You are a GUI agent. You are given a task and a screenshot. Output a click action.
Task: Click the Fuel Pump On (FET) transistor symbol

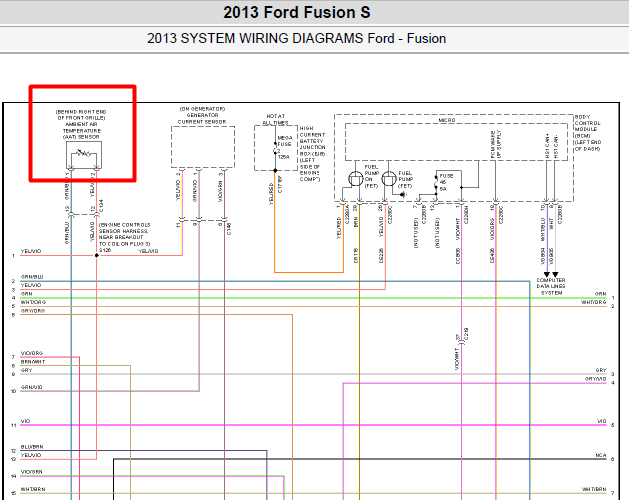[x=355, y=178]
